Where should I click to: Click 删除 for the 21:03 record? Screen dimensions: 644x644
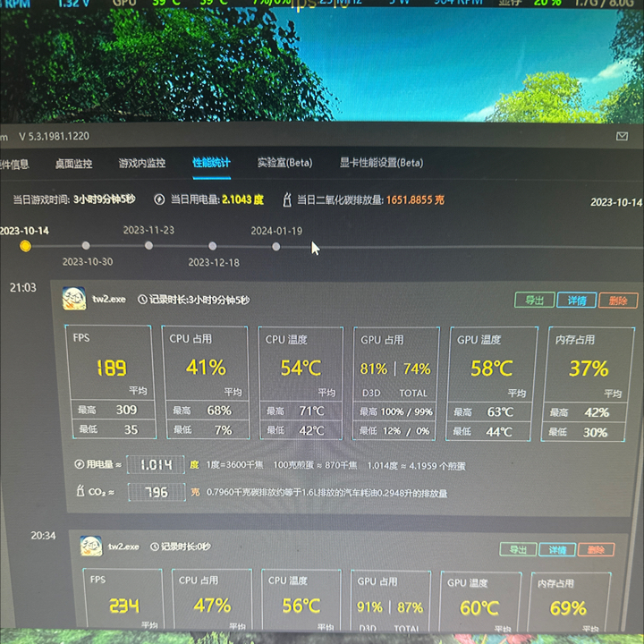[x=619, y=301]
